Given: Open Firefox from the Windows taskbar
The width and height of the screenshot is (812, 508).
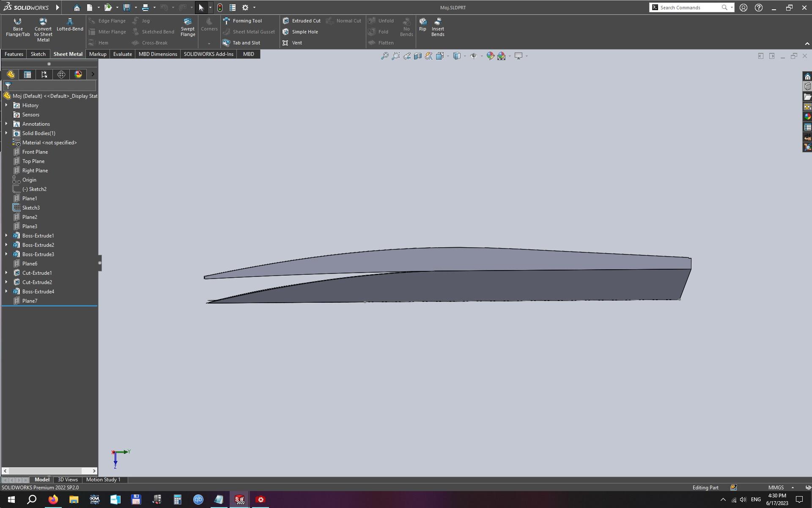Looking at the screenshot, I should 53,500.
